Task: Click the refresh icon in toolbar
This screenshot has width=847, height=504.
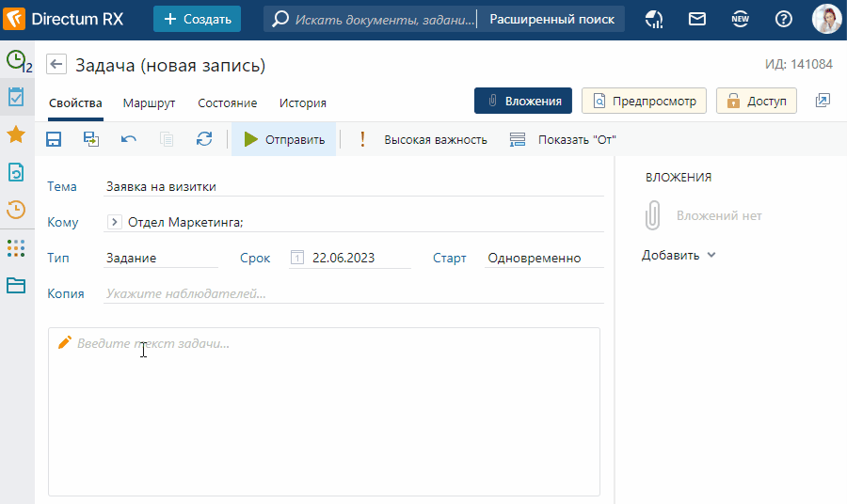Action: (x=204, y=139)
